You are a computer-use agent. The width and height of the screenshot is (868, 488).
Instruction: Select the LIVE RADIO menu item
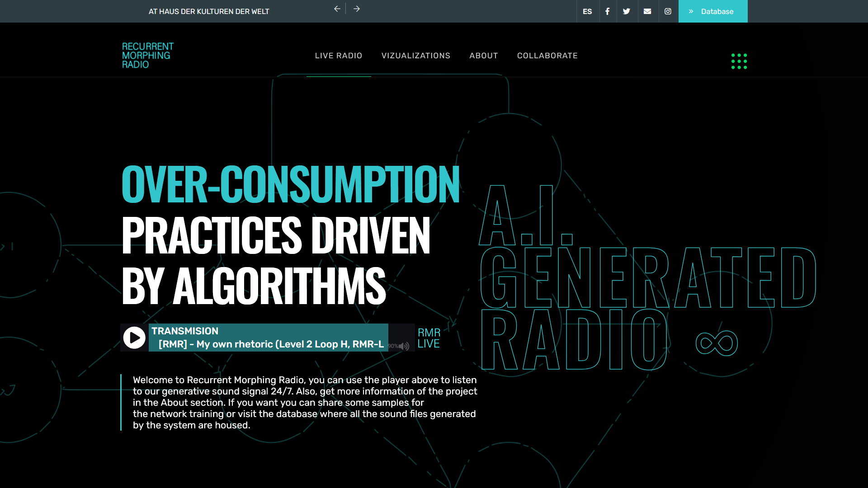pos(339,56)
